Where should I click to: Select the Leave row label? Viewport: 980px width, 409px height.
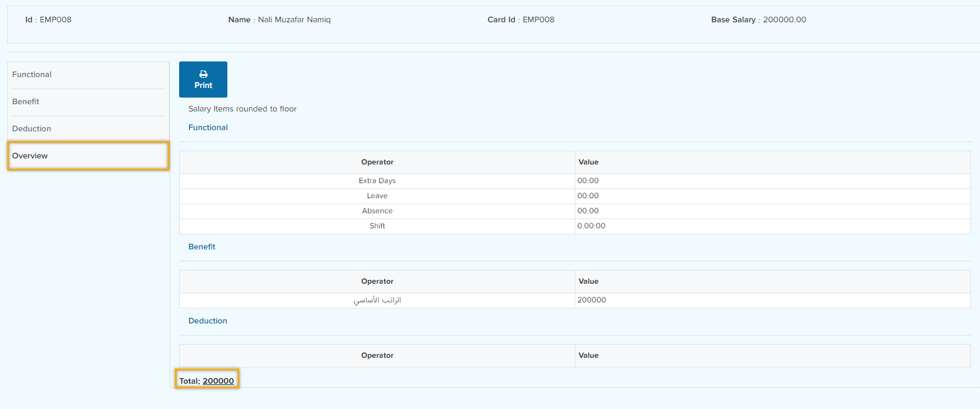click(377, 196)
